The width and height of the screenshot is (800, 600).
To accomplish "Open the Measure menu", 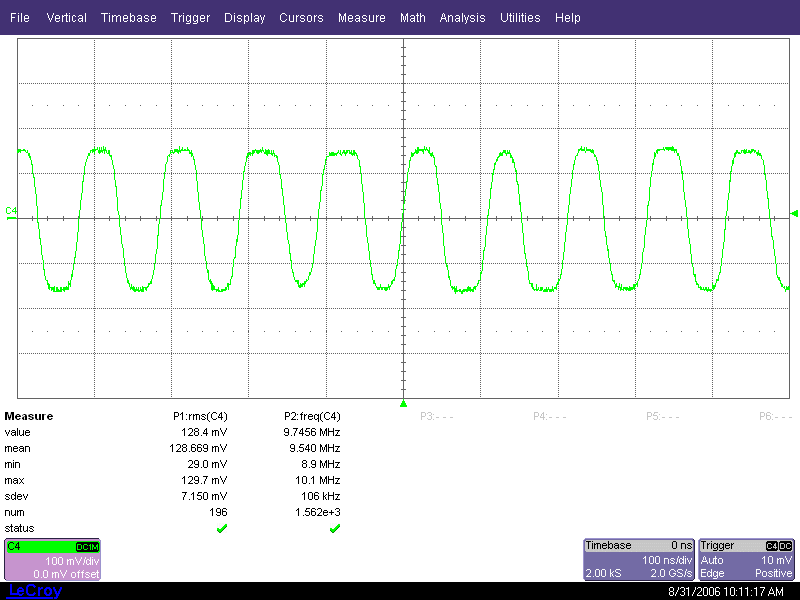I will [x=362, y=18].
